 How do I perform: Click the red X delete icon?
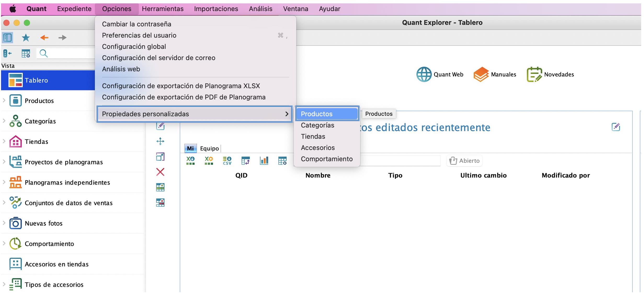pyautogui.click(x=160, y=172)
